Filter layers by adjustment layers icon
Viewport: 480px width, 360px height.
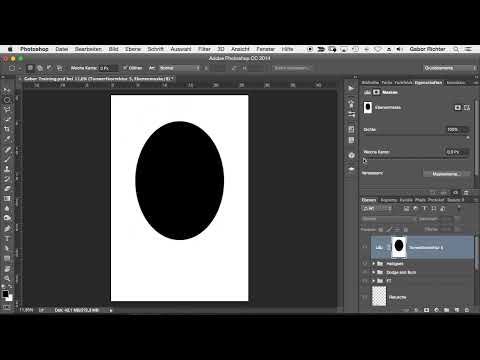[x=415, y=209]
